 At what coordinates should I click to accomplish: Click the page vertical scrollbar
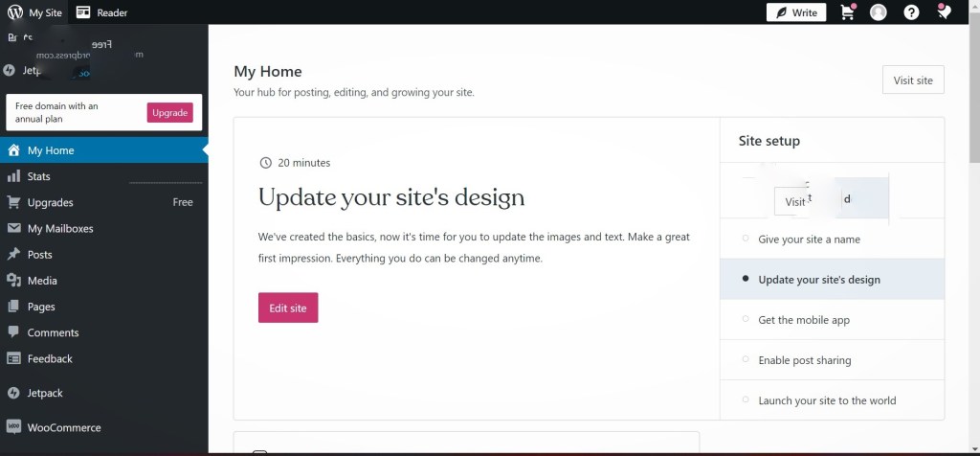pyautogui.click(x=974, y=96)
